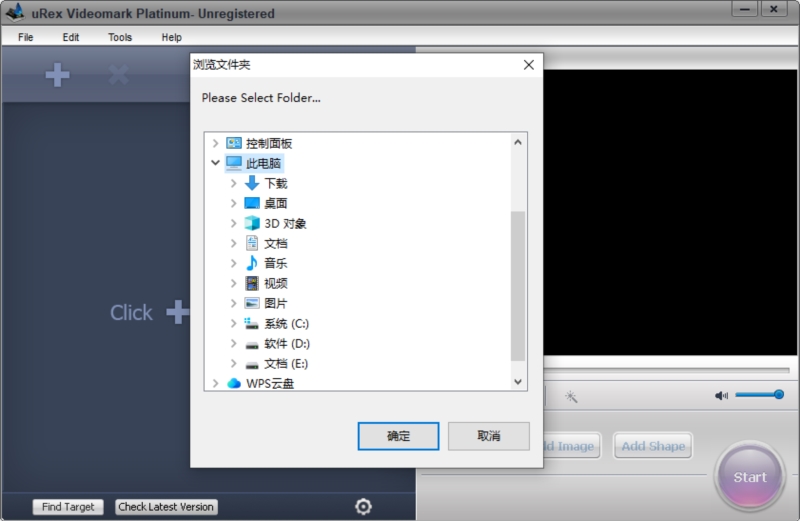The image size is (800, 521).
Task: Click the folder tree scrollbar down arrow
Action: click(518, 382)
